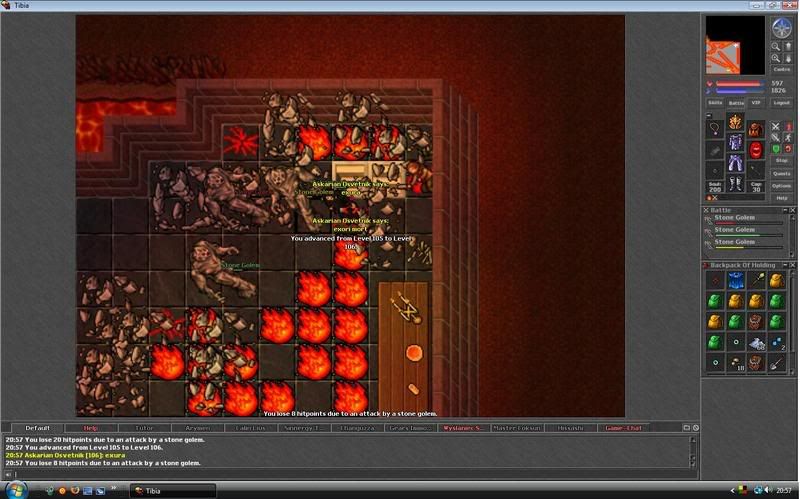Click yellow backpack in top row
The image size is (800, 499).
point(776,280)
